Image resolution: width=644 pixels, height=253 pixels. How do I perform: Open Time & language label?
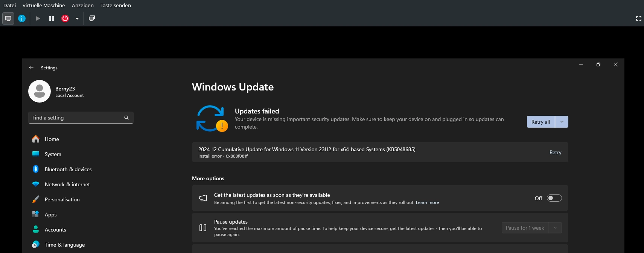tap(65, 245)
